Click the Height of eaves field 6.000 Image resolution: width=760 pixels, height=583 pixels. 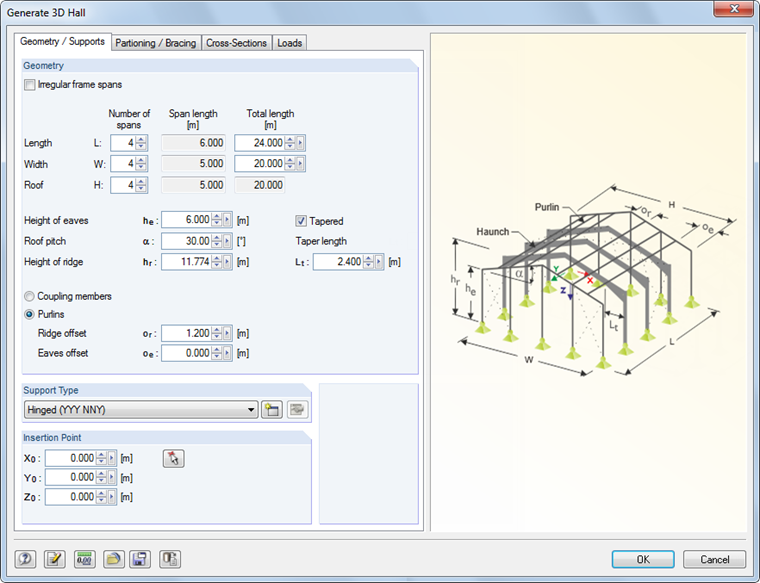pyautogui.click(x=187, y=220)
